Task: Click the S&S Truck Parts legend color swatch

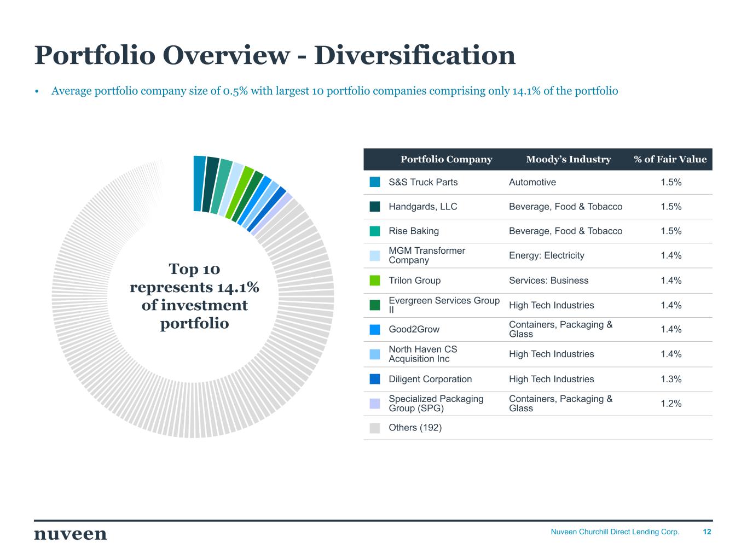Action: [375, 182]
